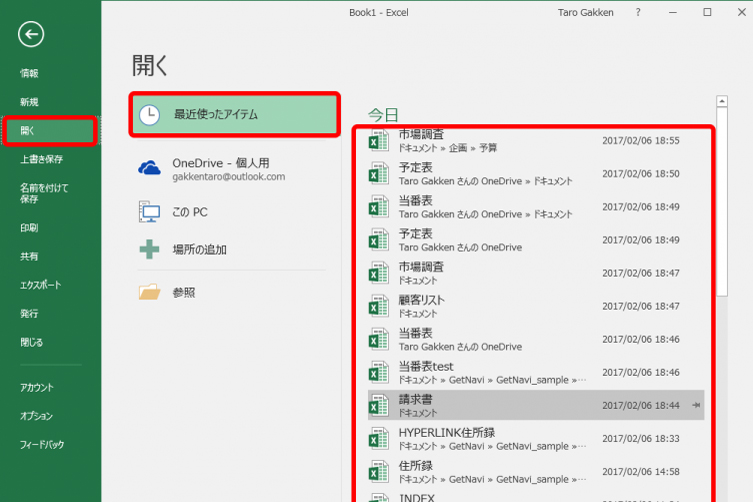Click Excel icon of 当番表test
Viewport: 753px width, 502px height.
pyautogui.click(x=379, y=373)
